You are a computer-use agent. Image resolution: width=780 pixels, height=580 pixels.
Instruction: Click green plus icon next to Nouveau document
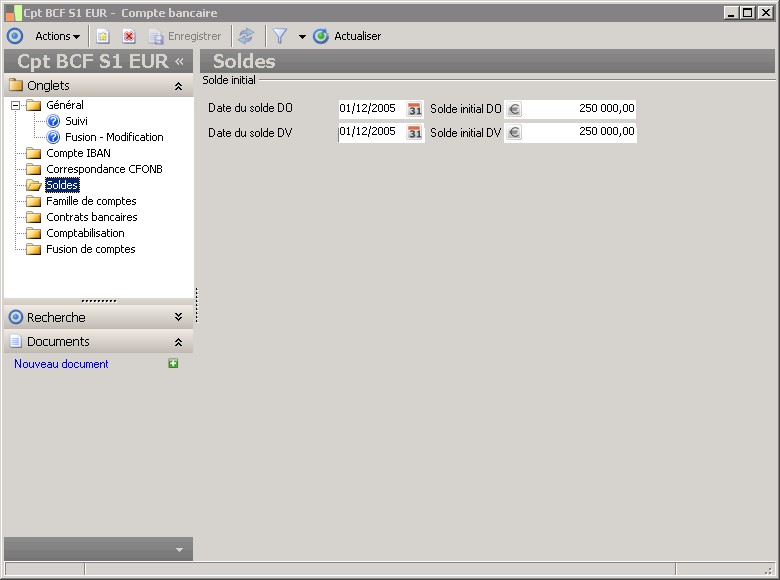click(x=173, y=364)
